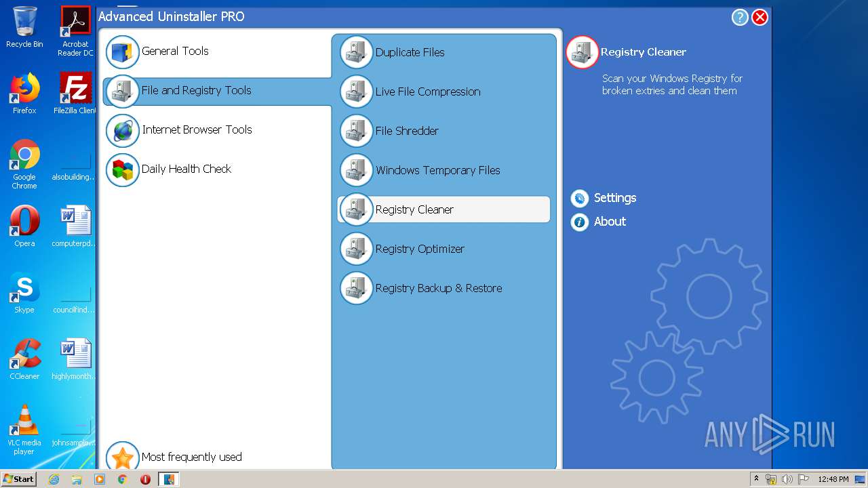Open Opera from taskbar

coord(145,479)
